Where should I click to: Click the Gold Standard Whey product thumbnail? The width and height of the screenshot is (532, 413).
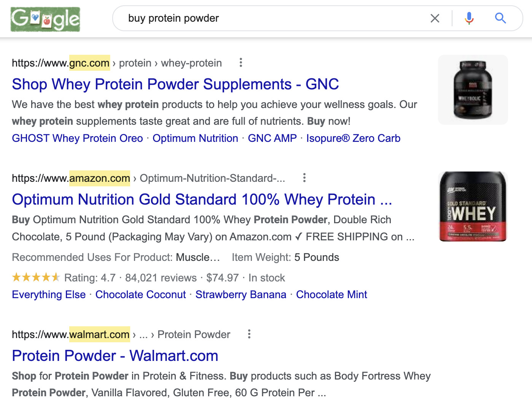(x=473, y=206)
